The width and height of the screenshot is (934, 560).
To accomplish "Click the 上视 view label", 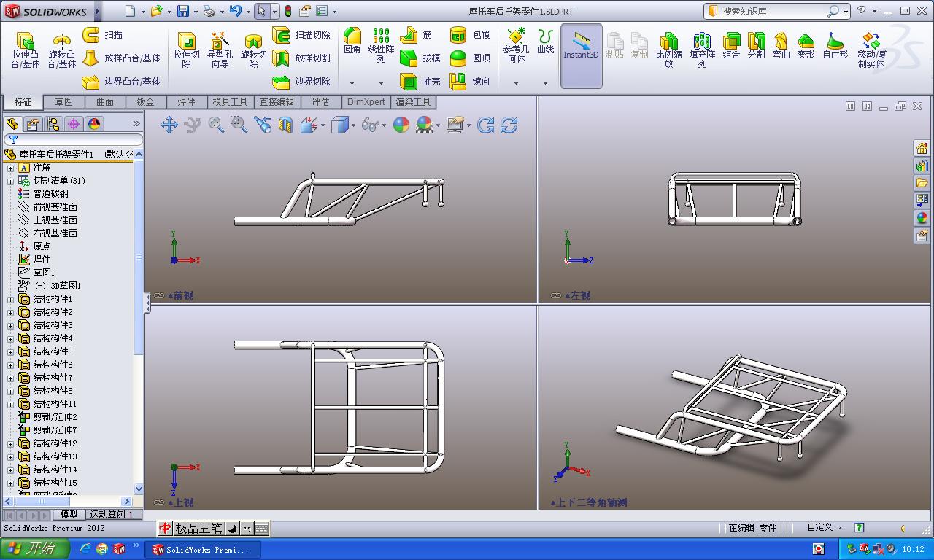I will coord(180,502).
